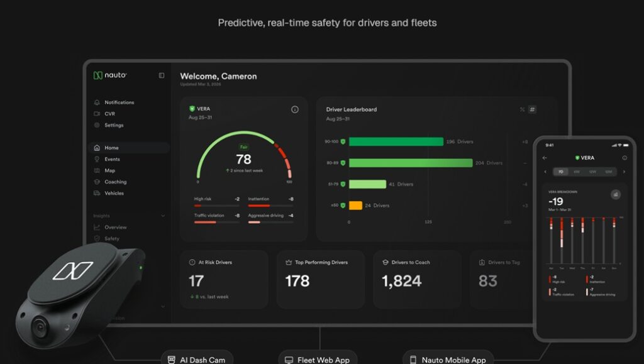Image resolution: width=644 pixels, height=364 pixels.
Task: Open the CVR camera item
Action: pos(97,114)
